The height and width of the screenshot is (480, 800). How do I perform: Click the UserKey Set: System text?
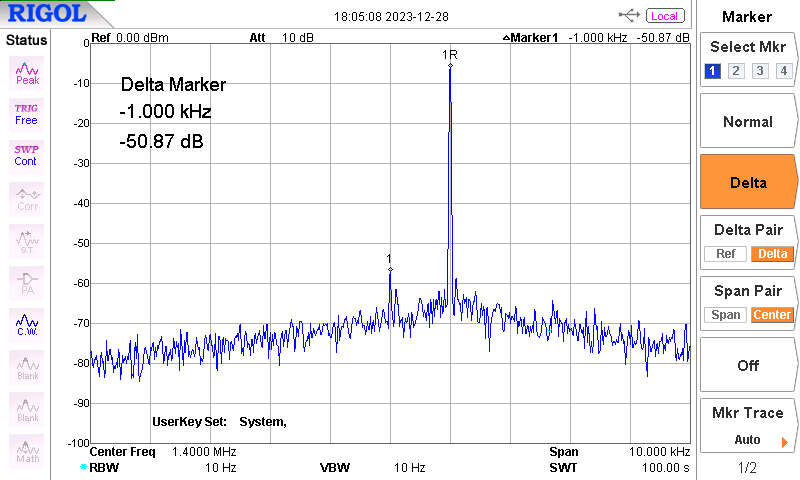tap(219, 422)
